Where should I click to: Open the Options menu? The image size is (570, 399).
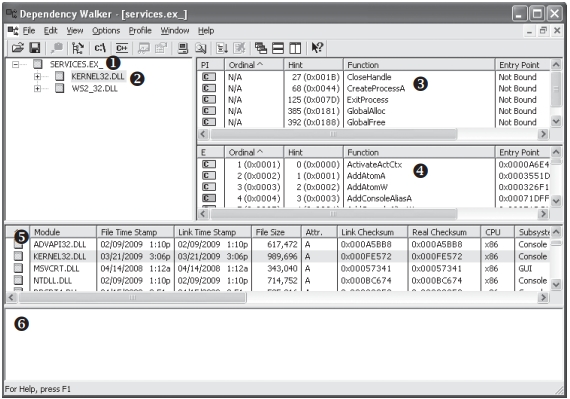pyautogui.click(x=106, y=31)
